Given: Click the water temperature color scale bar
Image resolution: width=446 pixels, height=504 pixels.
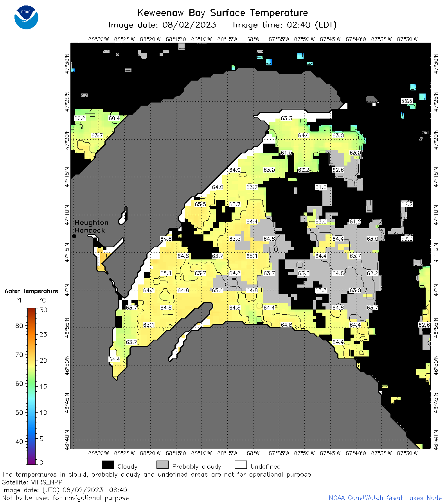Looking at the screenshot, I should pyautogui.click(x=32, y=386).
